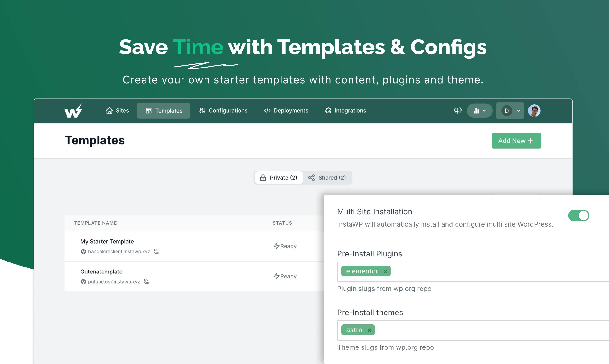This screenshot has height=364, width=609.
Task: Click the elementor tag label
Action: click(x=362, y=271)
